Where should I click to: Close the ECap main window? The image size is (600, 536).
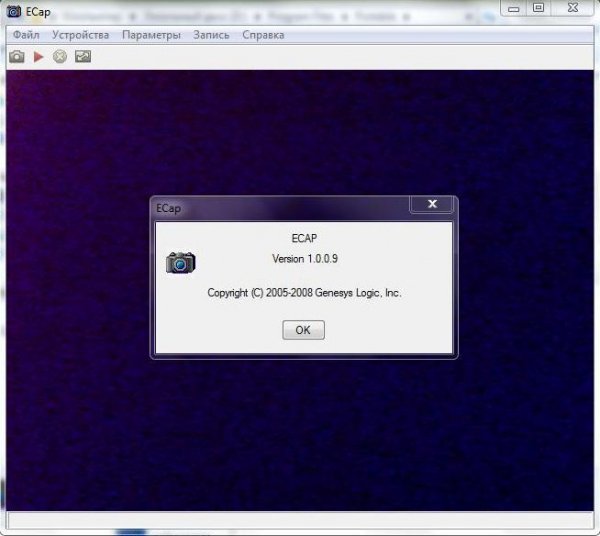click(572, 8)
